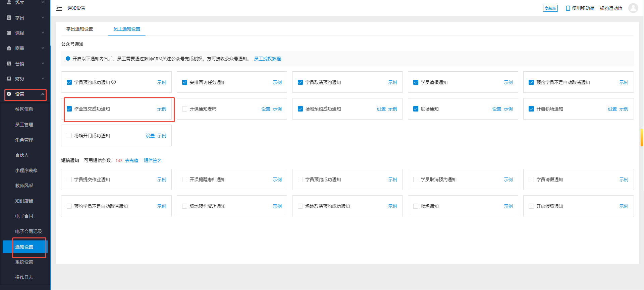
Task: Open 教师风采 in sidebar
Action: click(x=24, y=186)
